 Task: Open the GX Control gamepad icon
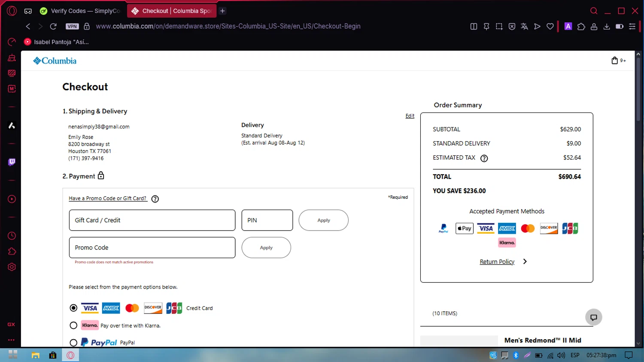click(x=28, y=11)
